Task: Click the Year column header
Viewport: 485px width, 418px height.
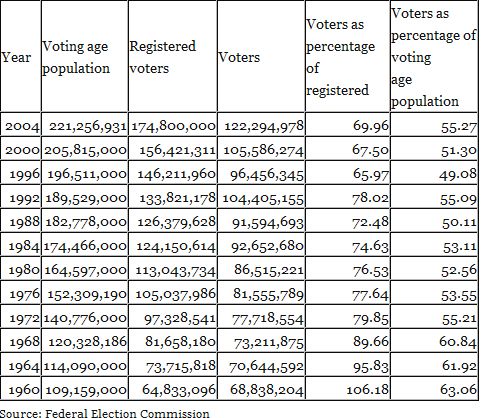Action: coord(16,57)
